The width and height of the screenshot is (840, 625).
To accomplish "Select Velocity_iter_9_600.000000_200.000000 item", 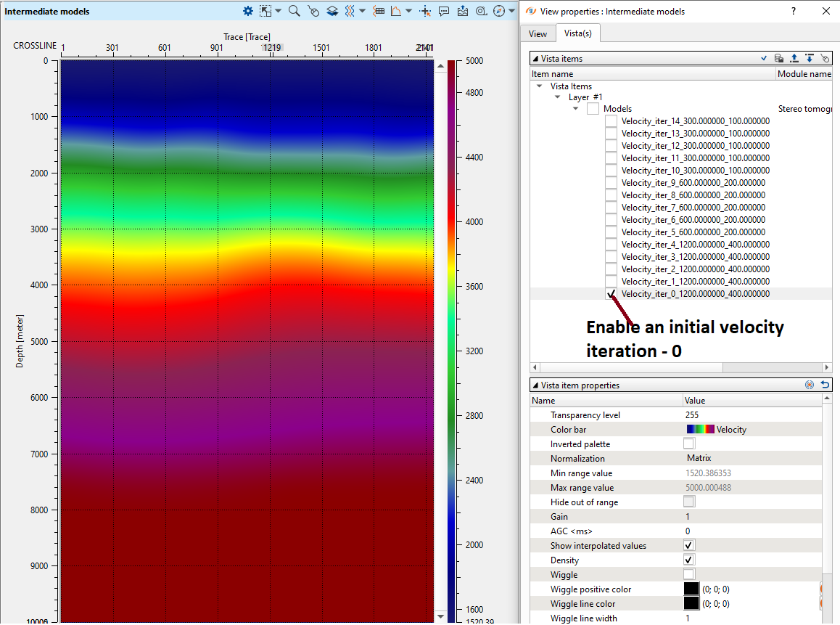I will (693, 183).
